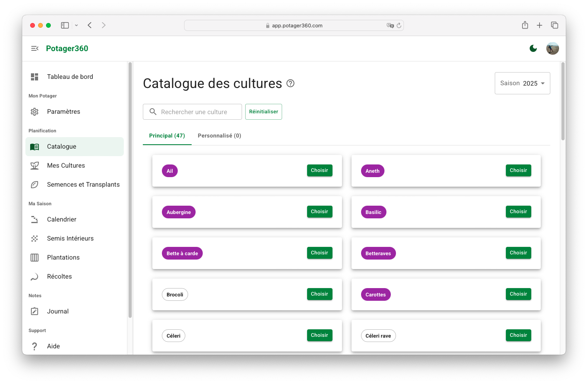Image resolution: width=588 pixels, height=384 pixels.
Task: Open the Récoltes harvest icon
Action: 35,276
